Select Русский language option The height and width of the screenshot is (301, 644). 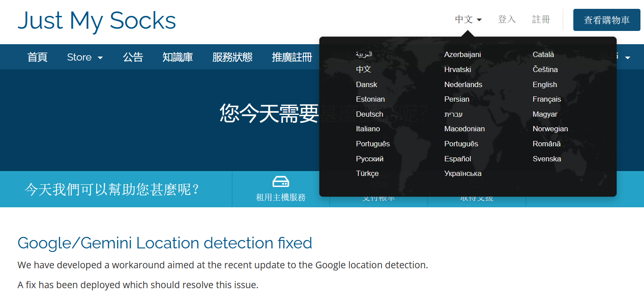click(x=369, y=159)
